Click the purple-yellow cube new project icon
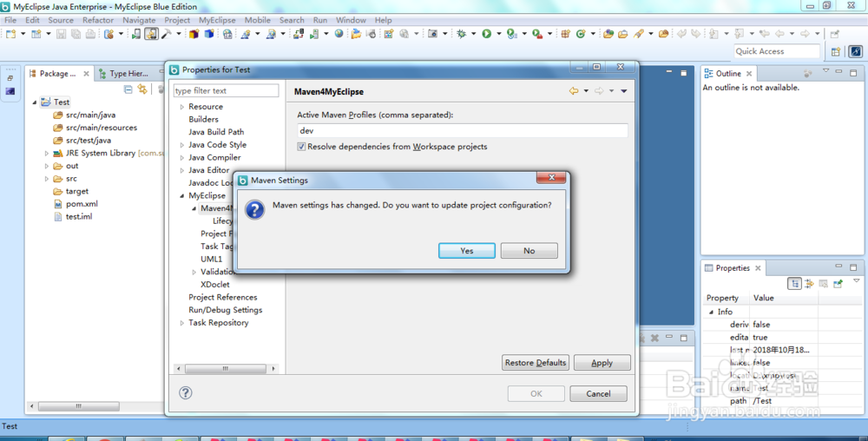868x441 pixels. tap(194, 34)
